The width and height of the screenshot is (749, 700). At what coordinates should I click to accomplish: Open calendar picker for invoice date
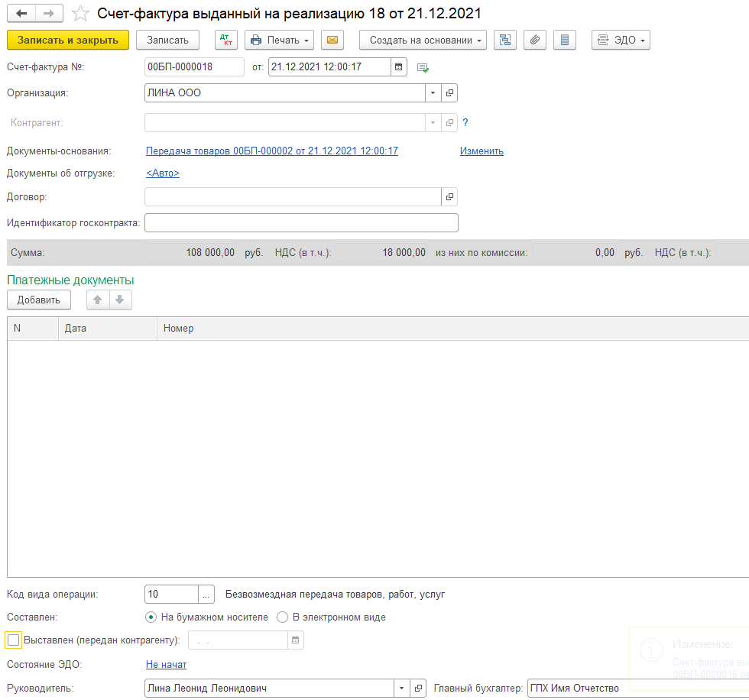tap(398, 66)
